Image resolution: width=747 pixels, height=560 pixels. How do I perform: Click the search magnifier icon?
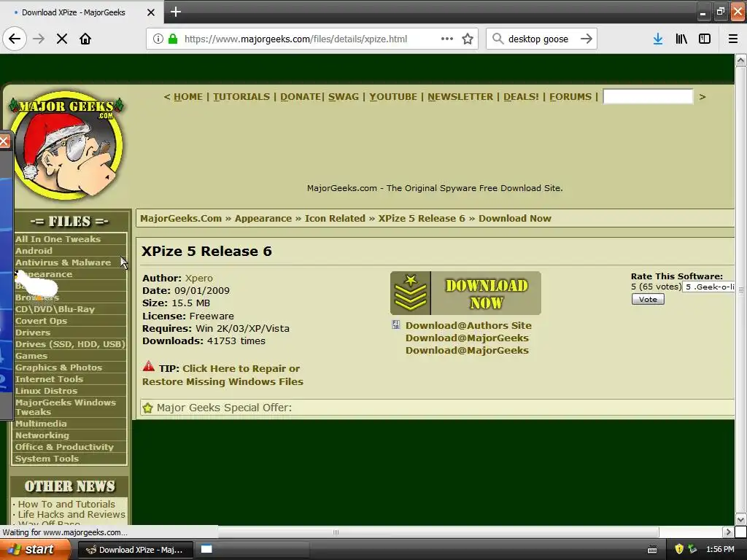tap(498, 39)
